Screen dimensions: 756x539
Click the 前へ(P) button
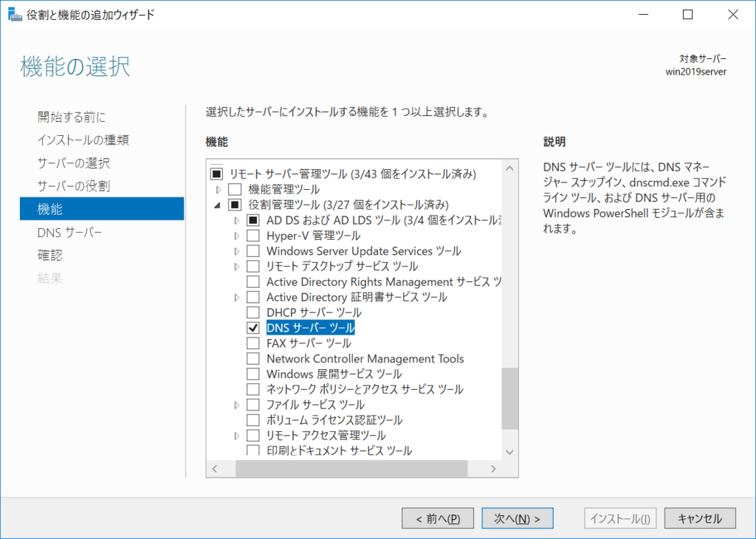[438, 518]
